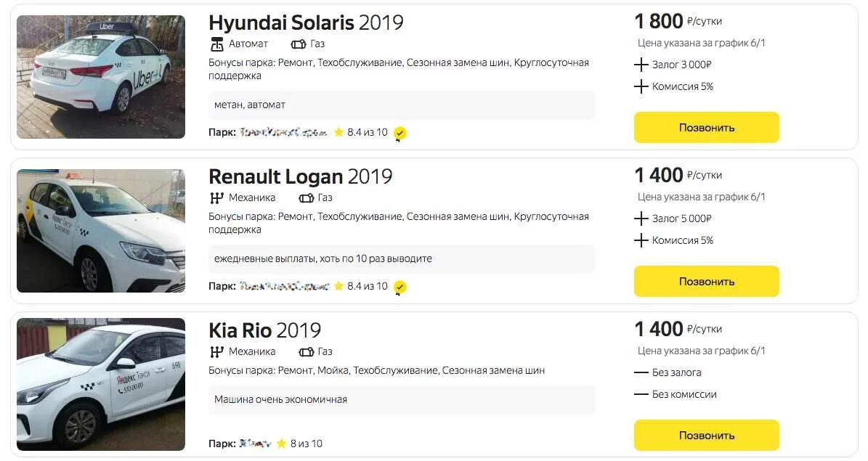Viewport: 868px width, 461px height.
Task: Open the Kia Rio 2019 listing title
Action: [x=264, y=330]
